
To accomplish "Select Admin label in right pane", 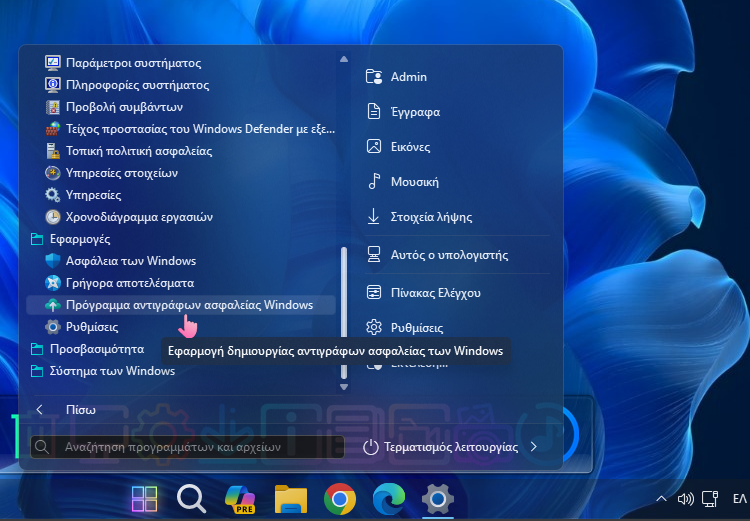I will (408, 77).
